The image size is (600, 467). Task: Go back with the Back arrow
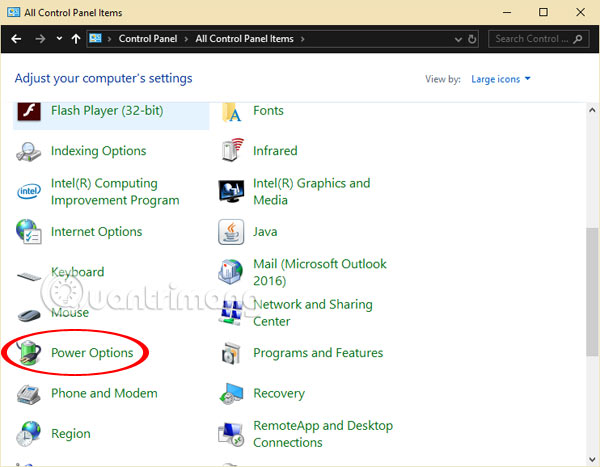tap(16, 39)
